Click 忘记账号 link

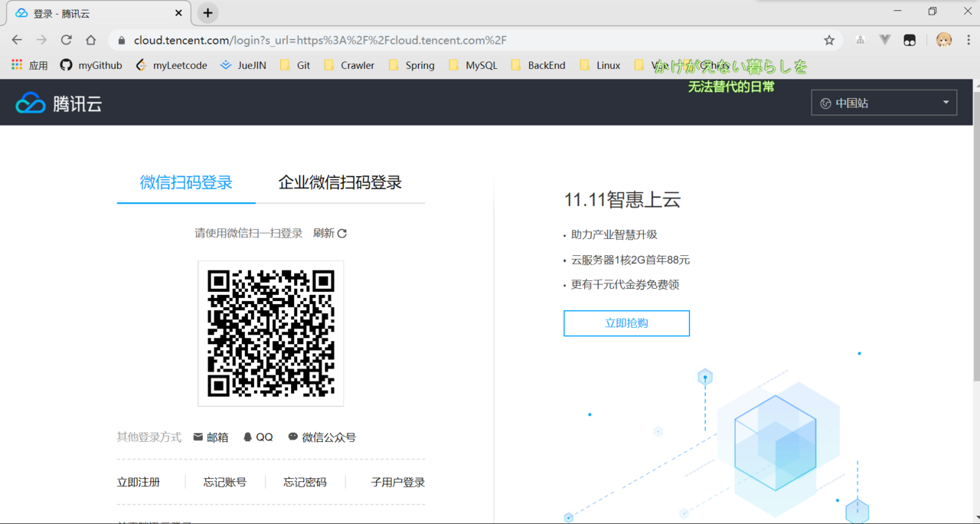click(225, 482)
